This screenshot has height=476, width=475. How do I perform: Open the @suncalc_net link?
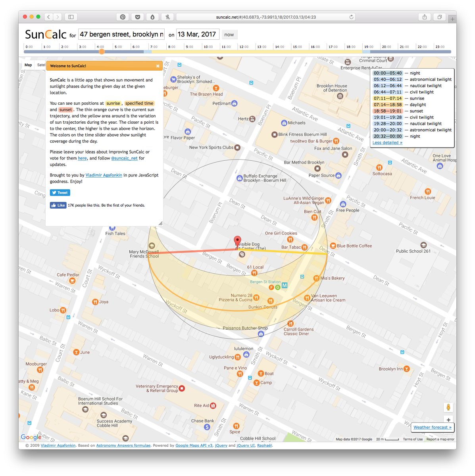click(x=124, y=158)
